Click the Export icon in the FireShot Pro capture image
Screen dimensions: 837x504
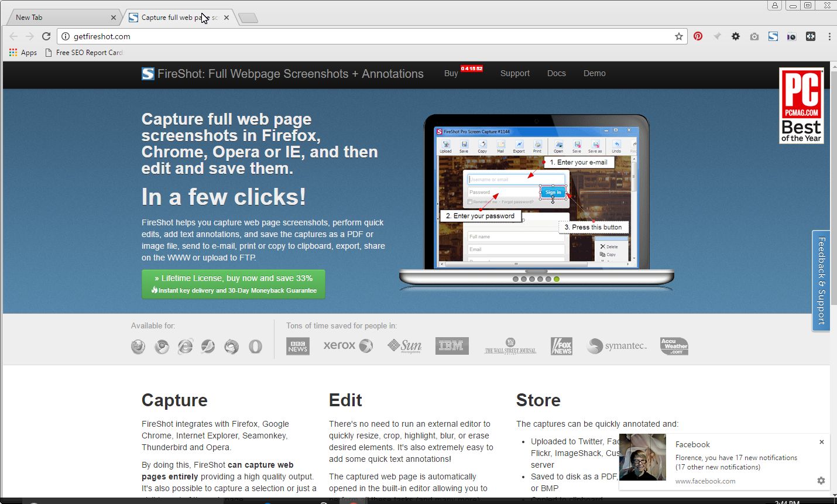[x=519, y=146]
